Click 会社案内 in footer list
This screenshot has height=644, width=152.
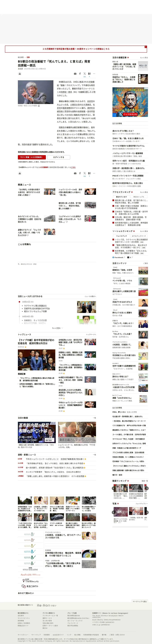(21, 615)
